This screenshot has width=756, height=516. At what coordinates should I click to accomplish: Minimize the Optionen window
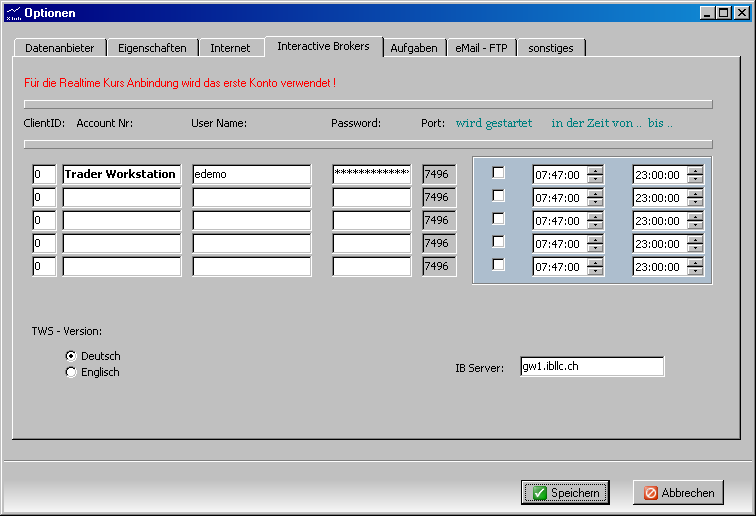coord(707,13)
